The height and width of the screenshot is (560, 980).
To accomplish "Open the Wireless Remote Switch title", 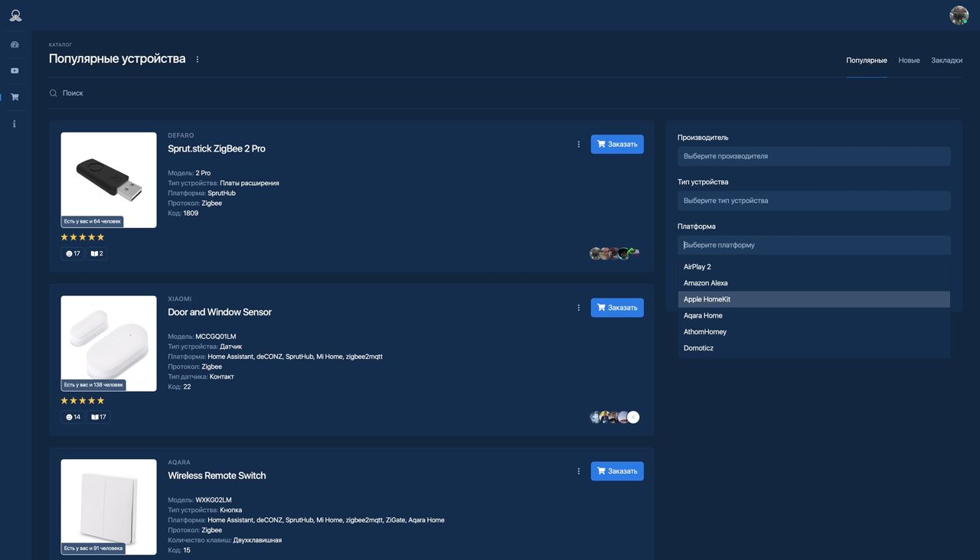I will click(x=217, y=476).
